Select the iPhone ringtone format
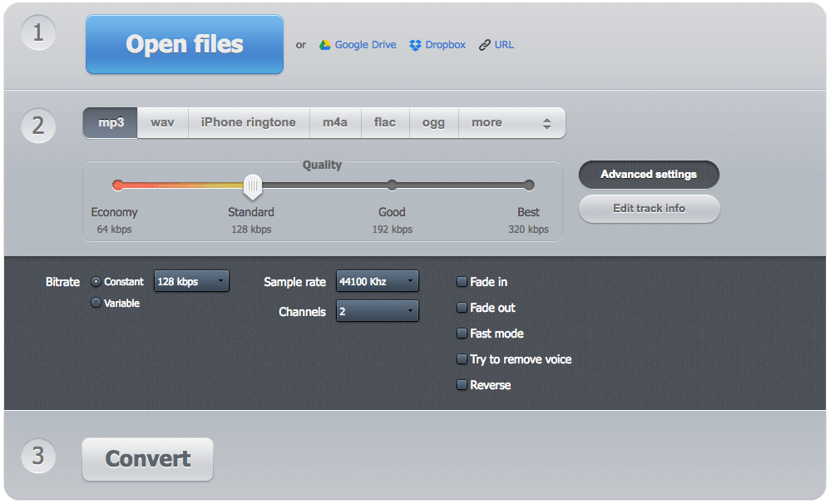This screenshot has height=504, width=835. click(248, 121)
